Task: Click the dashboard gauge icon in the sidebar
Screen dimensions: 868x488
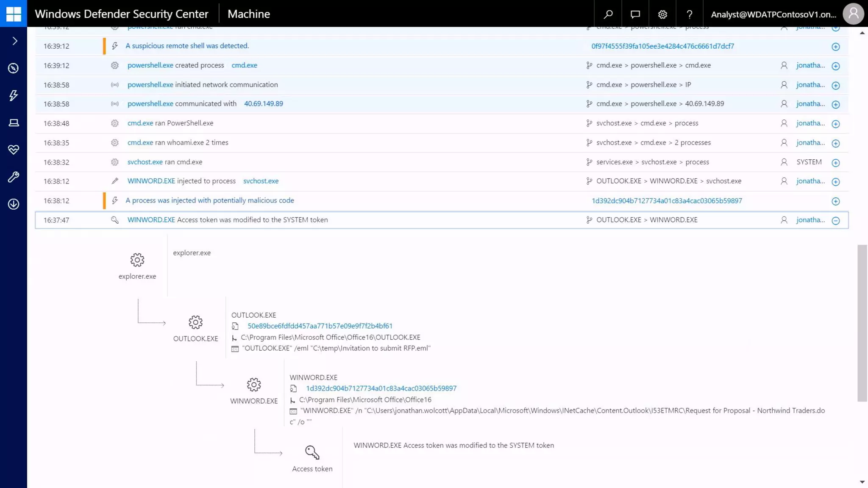Action: 14,68
